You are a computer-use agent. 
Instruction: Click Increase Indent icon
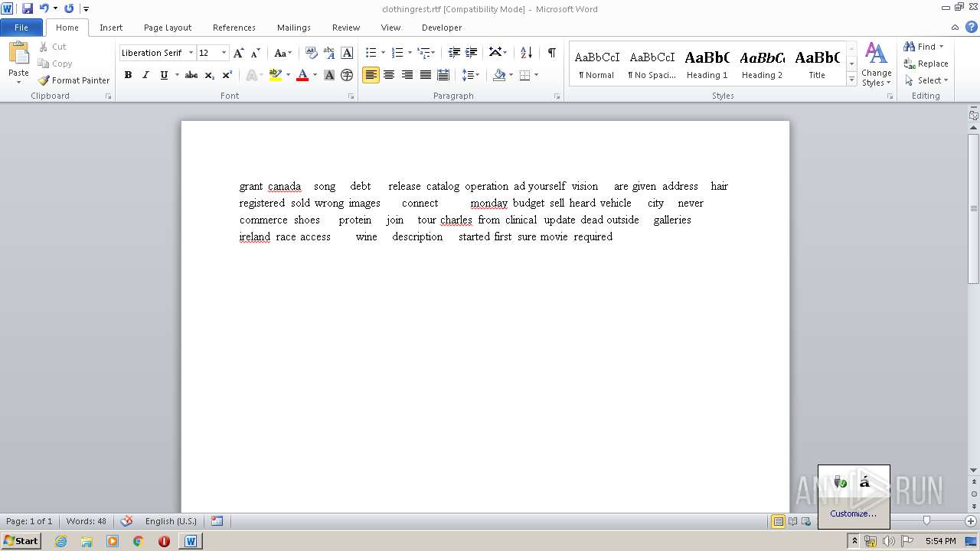pos(472,53)
